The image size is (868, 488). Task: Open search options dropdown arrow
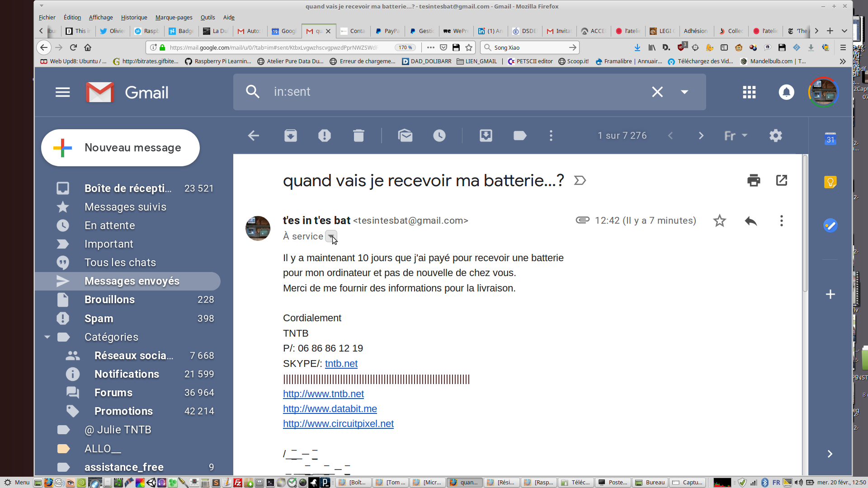pyautogui.click(x=684, y=92)
